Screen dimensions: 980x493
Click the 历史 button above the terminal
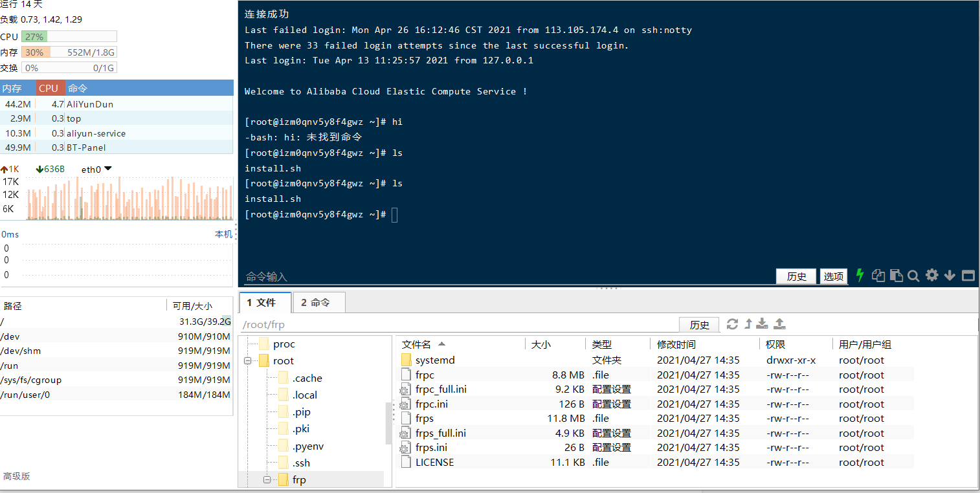click(x=796, y=276)
